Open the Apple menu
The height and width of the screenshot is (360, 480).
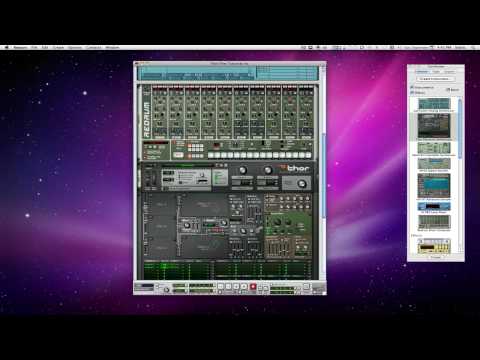pyautogui.click(x=6, y=48)
